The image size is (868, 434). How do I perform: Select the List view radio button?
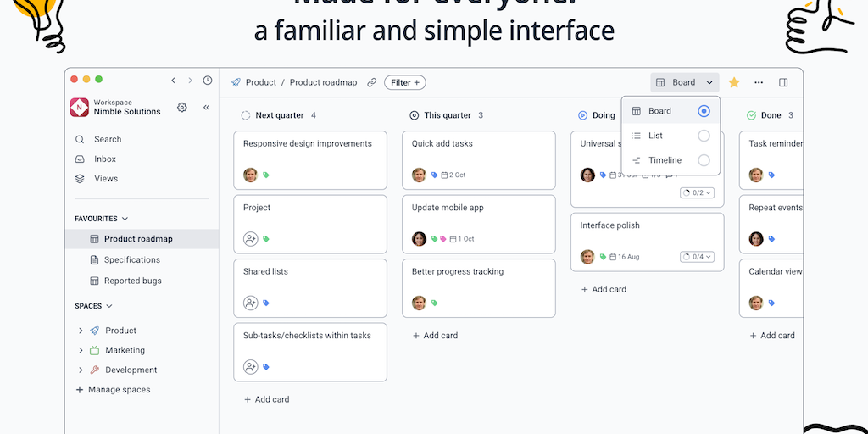pos(704,136)
